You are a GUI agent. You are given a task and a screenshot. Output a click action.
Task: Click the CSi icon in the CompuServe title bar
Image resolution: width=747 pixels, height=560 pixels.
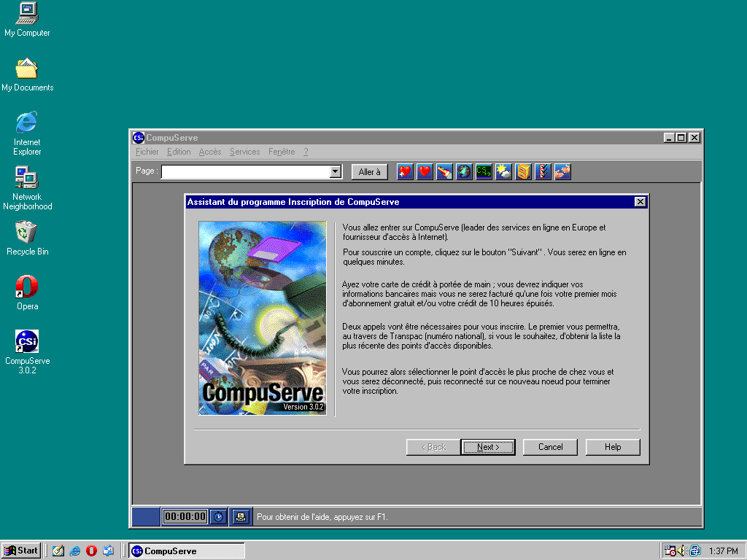139,138
